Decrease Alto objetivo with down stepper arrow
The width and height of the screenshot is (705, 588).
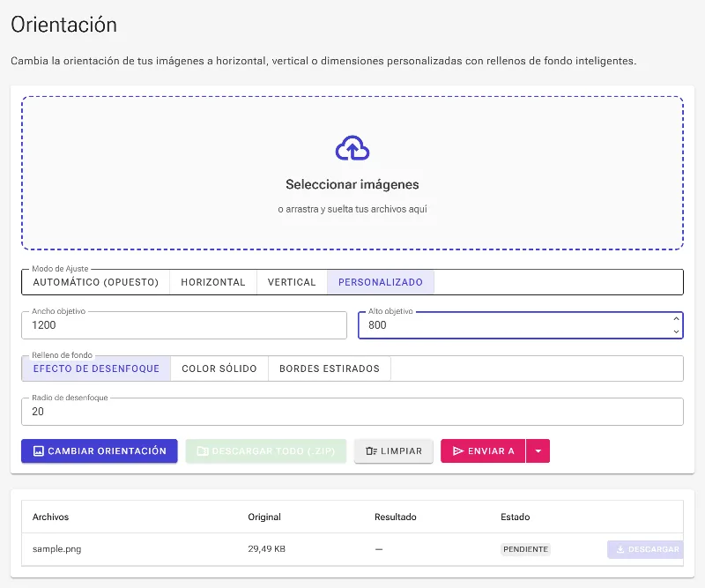[676, 331]
